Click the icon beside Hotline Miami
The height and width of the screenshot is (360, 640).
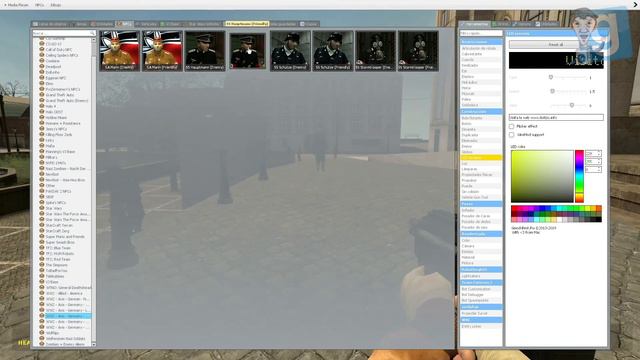[x=42, y=117]
